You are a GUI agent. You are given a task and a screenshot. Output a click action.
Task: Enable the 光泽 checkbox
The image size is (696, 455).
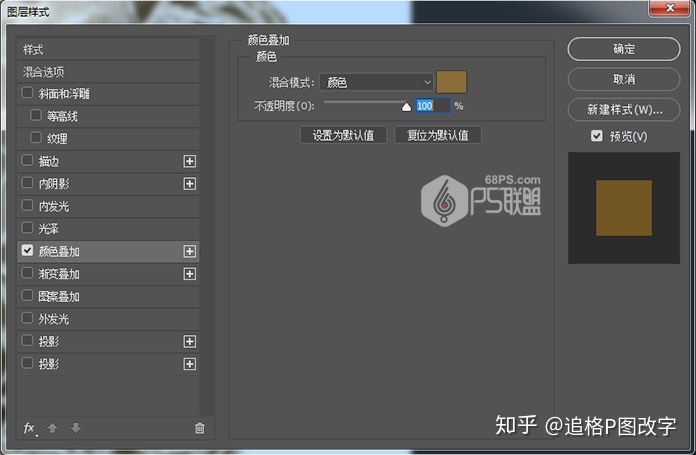tap(28, 228)
